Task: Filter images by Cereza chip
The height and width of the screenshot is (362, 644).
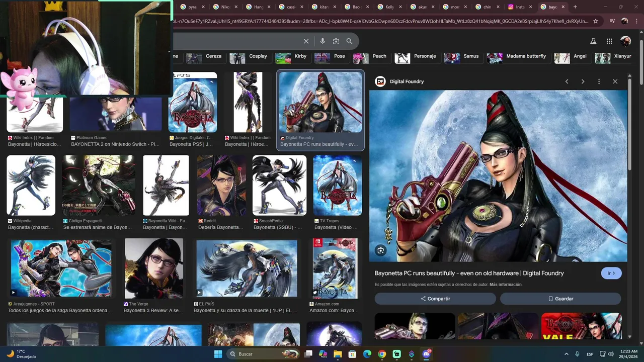Action: [x=205, y=56]
